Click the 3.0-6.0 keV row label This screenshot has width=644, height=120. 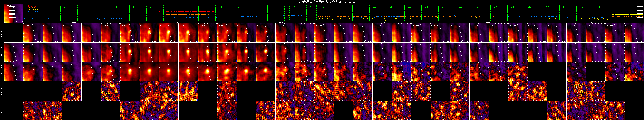2,33
